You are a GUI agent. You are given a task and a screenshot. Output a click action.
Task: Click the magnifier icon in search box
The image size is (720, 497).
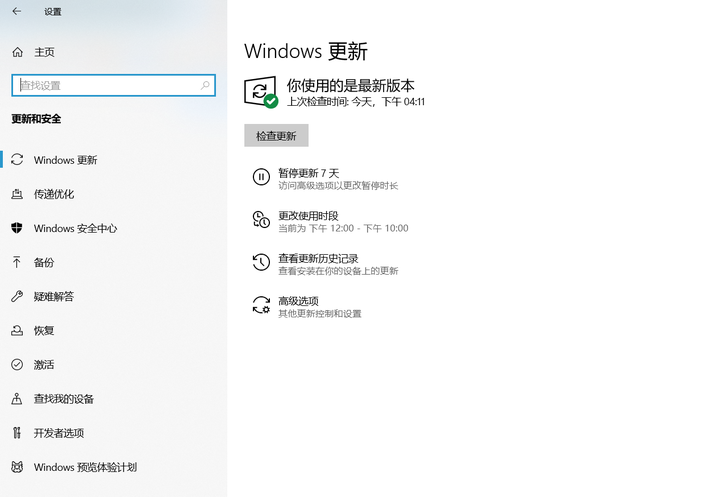205,85
